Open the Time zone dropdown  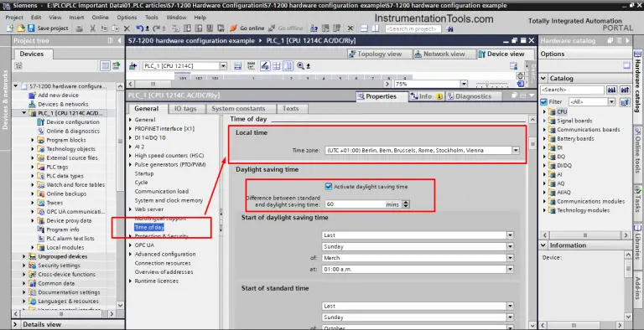[x=516, y=151]
